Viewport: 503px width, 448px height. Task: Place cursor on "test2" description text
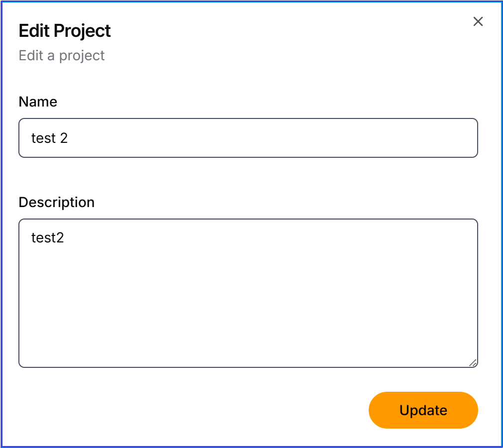[x=48, y=238]
